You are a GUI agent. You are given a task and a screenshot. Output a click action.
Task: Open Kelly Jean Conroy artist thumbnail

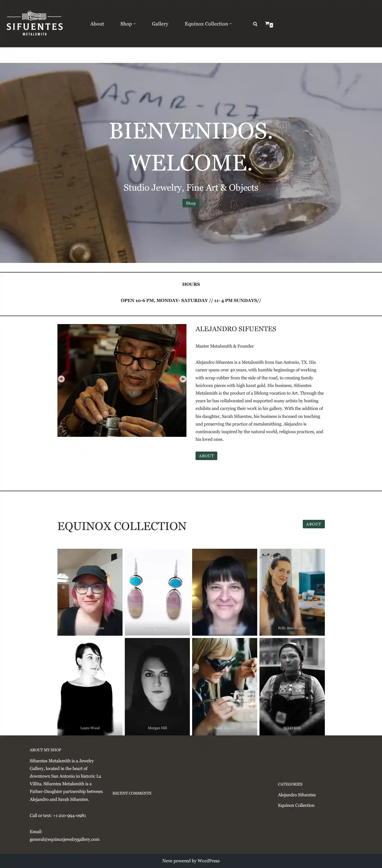point(292,592)
